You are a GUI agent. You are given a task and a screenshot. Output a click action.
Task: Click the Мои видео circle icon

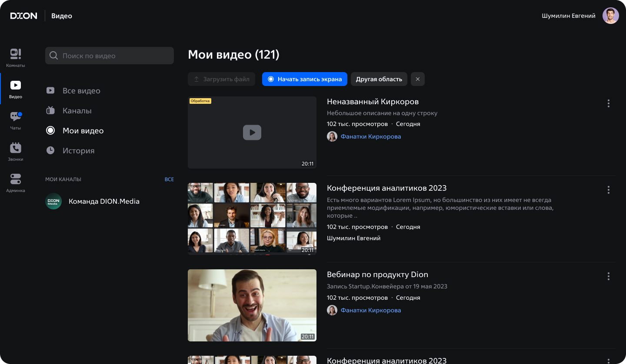(50, 130)
